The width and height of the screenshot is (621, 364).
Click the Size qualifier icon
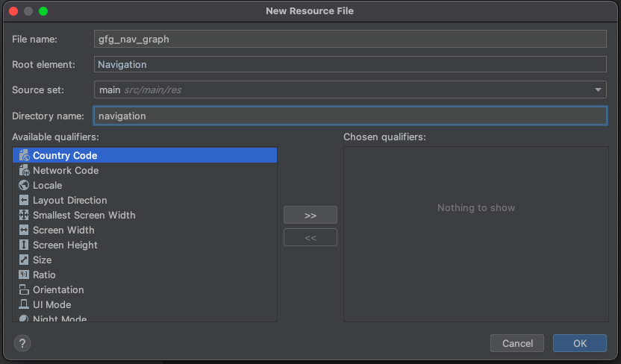(24, 260)
